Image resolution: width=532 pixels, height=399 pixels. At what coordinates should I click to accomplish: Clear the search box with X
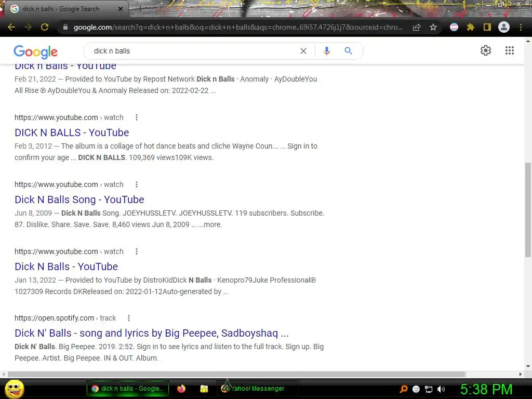coord(303,51)
